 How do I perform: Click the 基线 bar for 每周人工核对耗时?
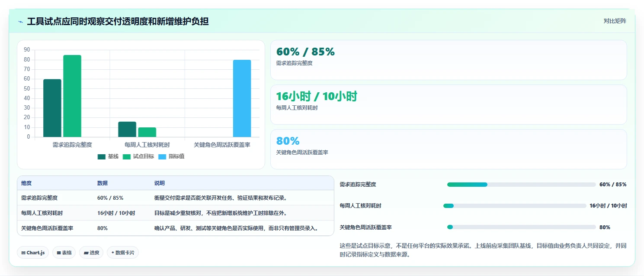(x=127, y=129)
